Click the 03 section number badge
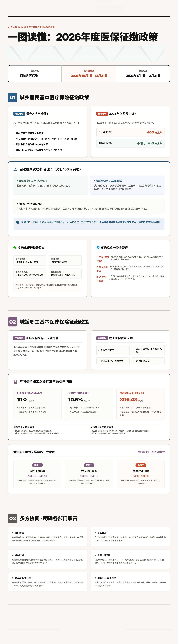The image size is (178, 644). point(13,519)
